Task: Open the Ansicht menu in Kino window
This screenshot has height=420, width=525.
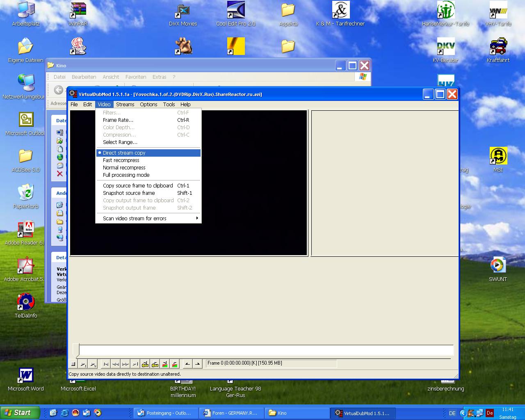Action: click(111, 77)
